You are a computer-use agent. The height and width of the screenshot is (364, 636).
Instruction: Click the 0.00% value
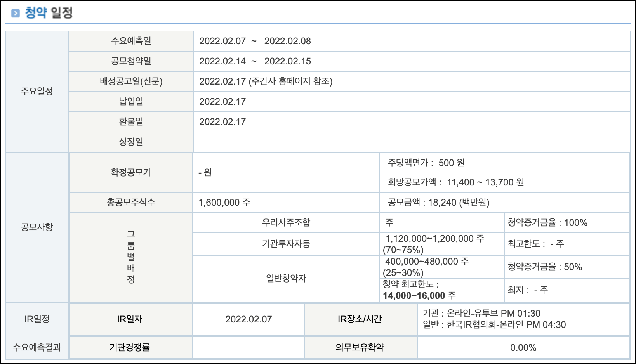coord(523,348)
